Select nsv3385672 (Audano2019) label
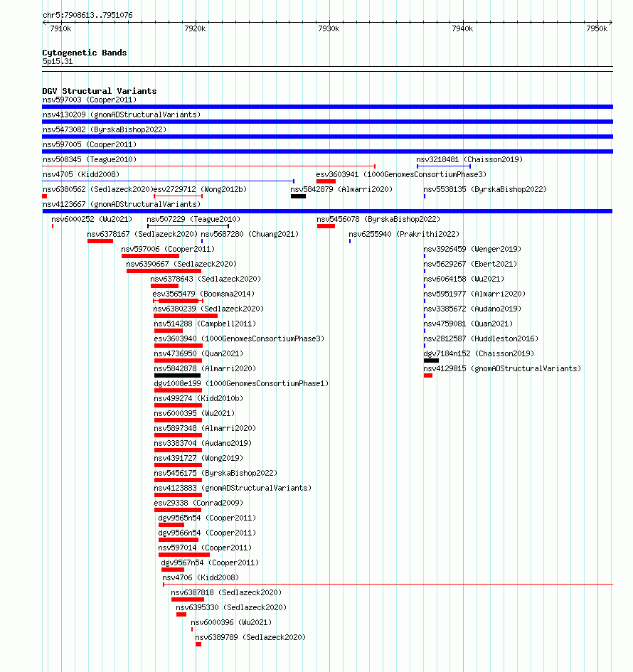Screen dimensions: 633x672 point(472,309)
